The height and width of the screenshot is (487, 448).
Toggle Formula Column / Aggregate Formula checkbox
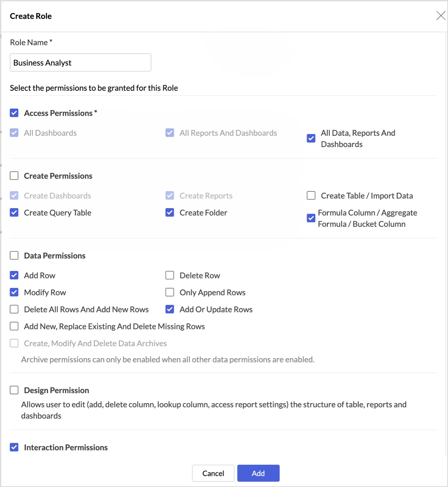tap(311, 218)
